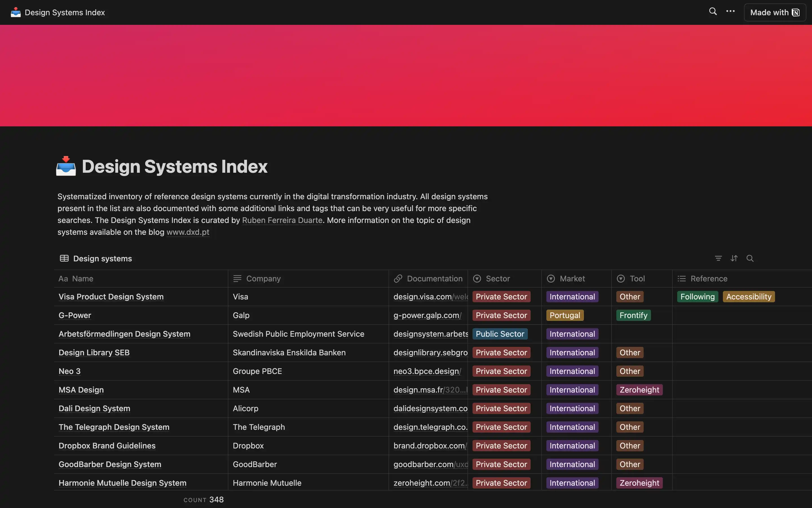812x508 pixels.
Task: Open Visa Product Design System page
Action: [x=111, y=297]
